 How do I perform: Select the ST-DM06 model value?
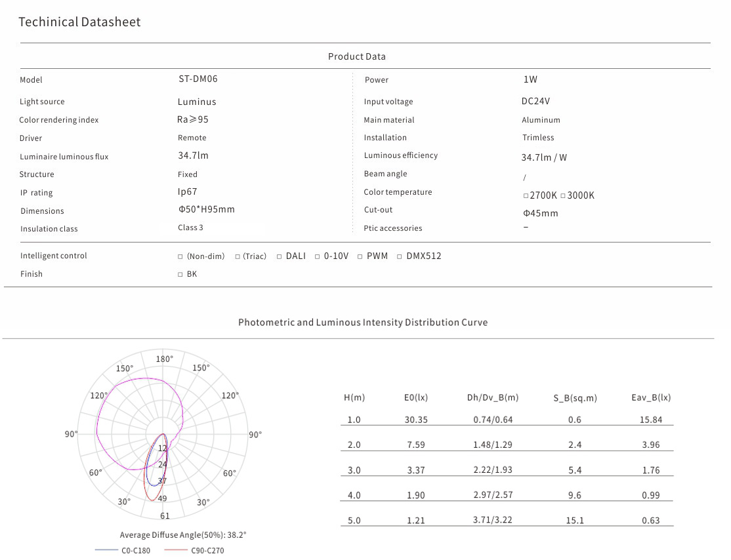point(198,79)
